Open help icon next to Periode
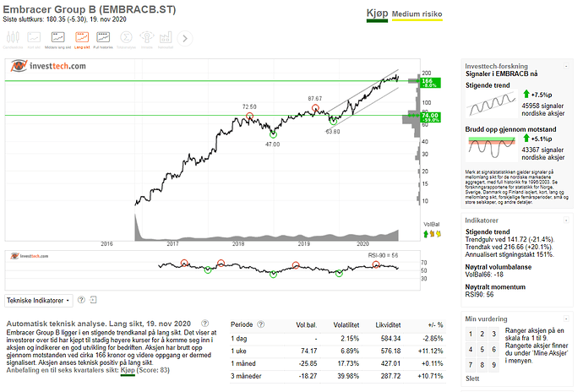Viewport: 583px width, 392px height. [261, 324]
